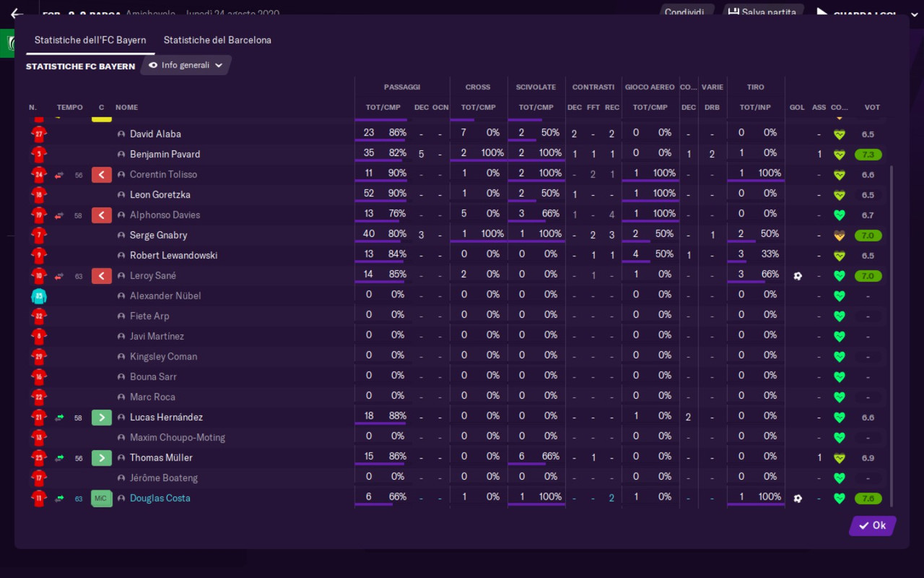This screenshot has width=924, height=578.
Task: Click the save disk icon beside Salva partita
Action: (733, 12)
